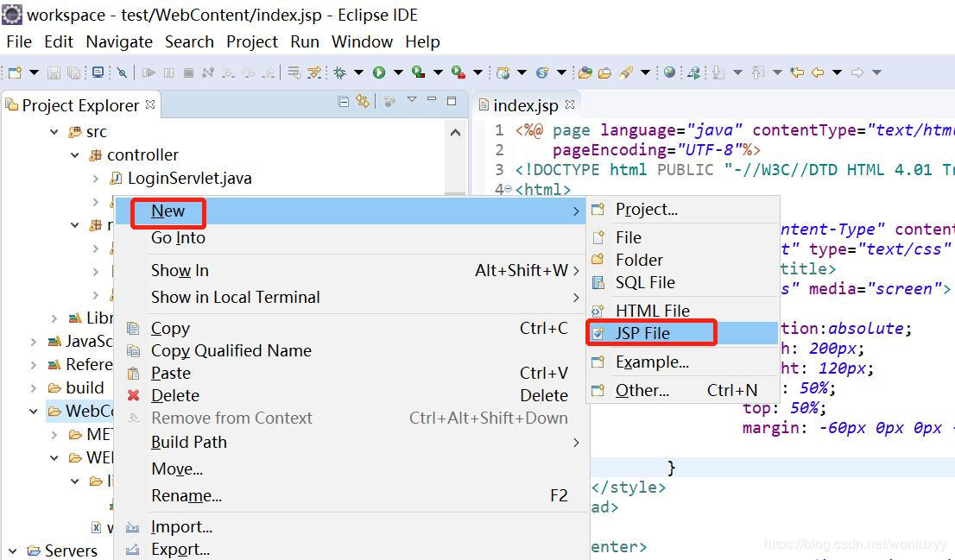
Task: Maximize the Project Explorer panel
Action: click(452, 101)
